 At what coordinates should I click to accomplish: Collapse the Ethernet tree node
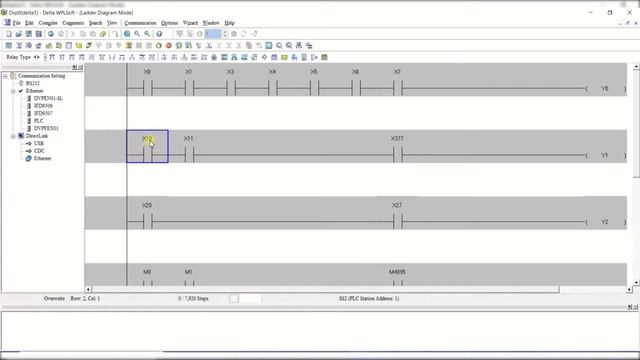[x=13, y=91]
